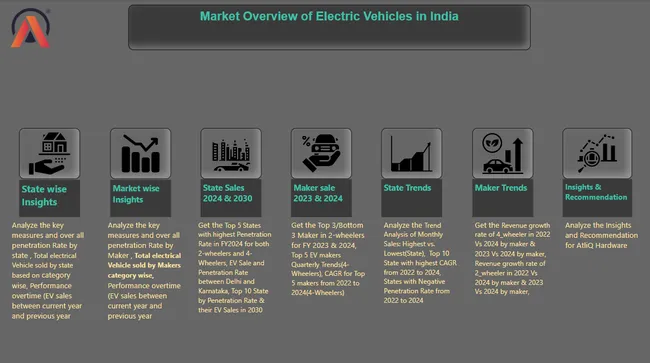Click description mentioning Total electrical Vehicle sold by Makers
Screen dimensions: 650x363
[x=144, y=271]
